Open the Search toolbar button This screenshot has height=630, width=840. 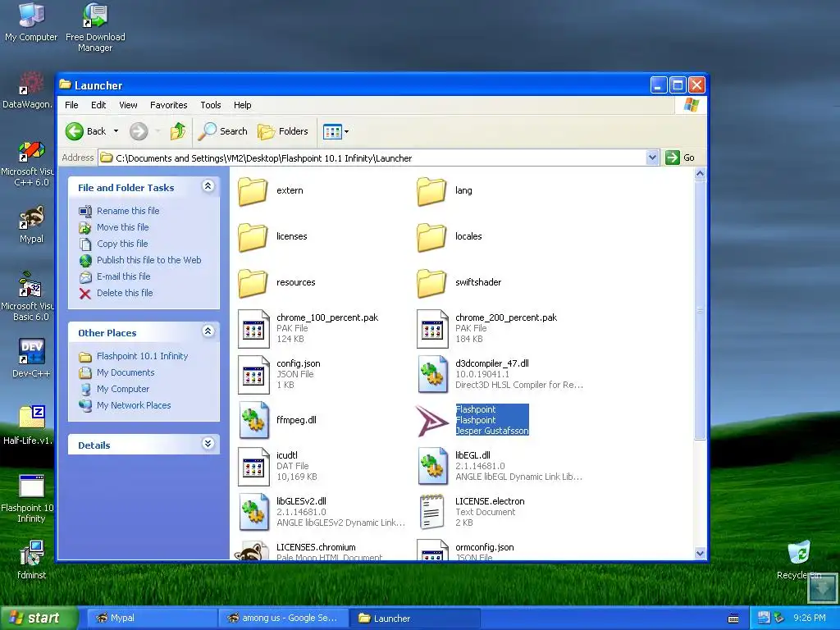(x=222, y=131)
